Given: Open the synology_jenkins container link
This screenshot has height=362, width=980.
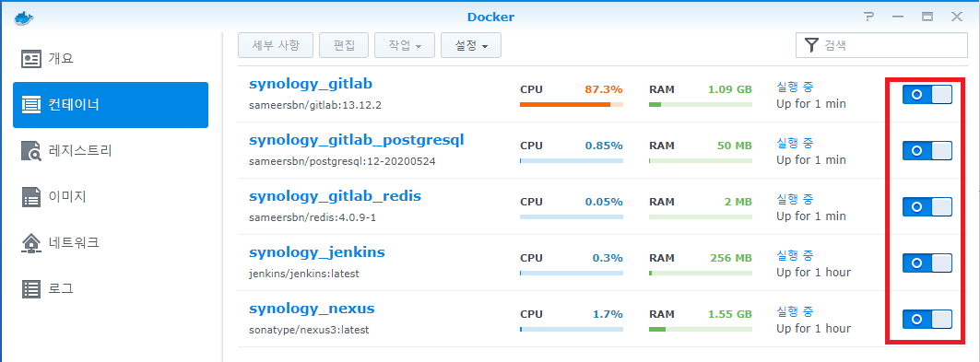Looking at the screenshot, I should point(317,252).
